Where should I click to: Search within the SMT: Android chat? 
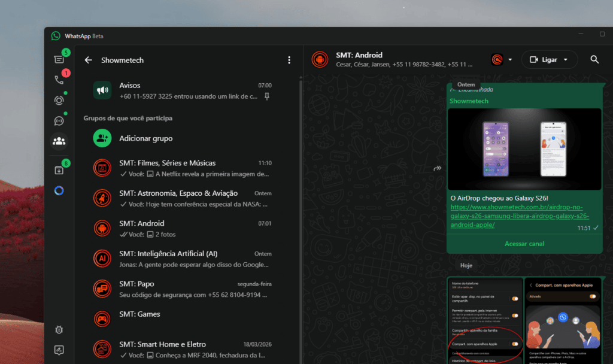click(x=594, y=59)
